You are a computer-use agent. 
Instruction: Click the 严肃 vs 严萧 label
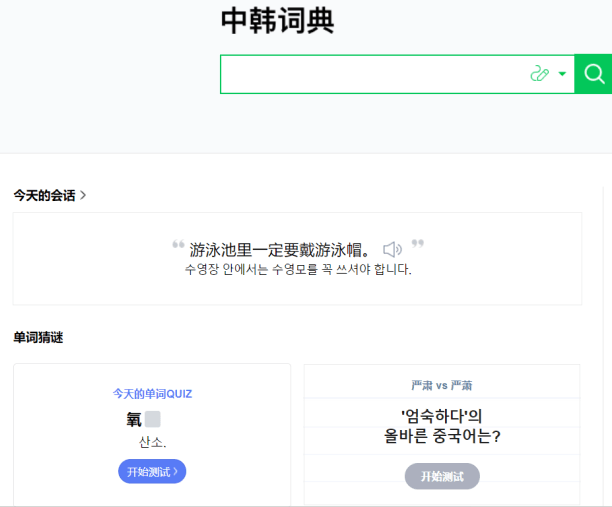[x=442, y=386]
